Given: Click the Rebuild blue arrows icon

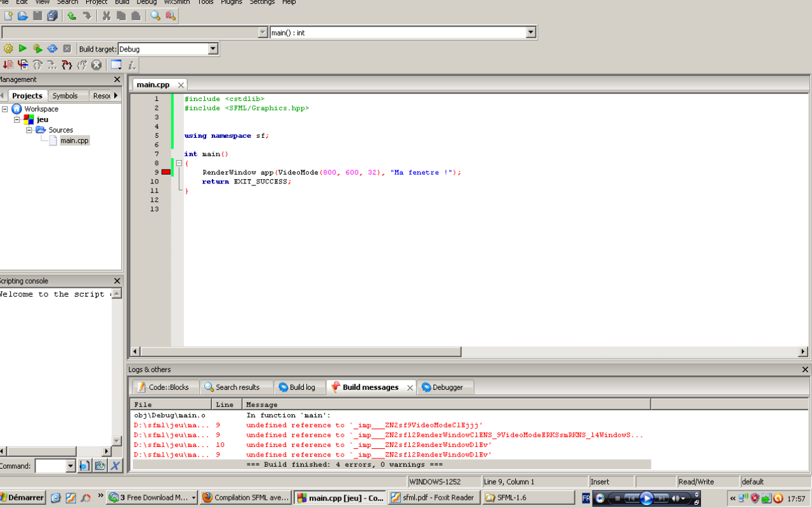Looking at the screenshot, I should [x=53, y=48].
